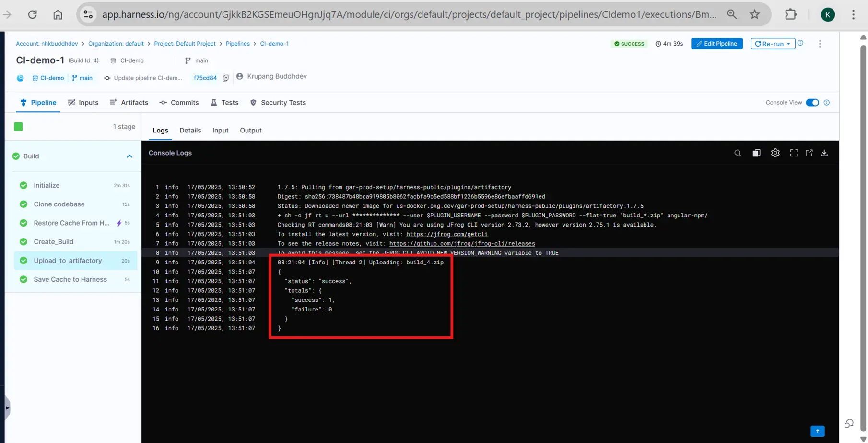Open the Inputs tab
Screen dimensions: 868x443
click(83, 103)
